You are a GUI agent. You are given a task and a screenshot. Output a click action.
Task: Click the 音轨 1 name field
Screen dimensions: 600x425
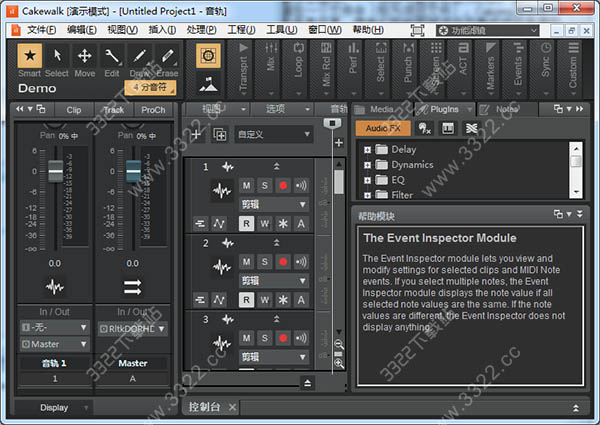(54, 363)
